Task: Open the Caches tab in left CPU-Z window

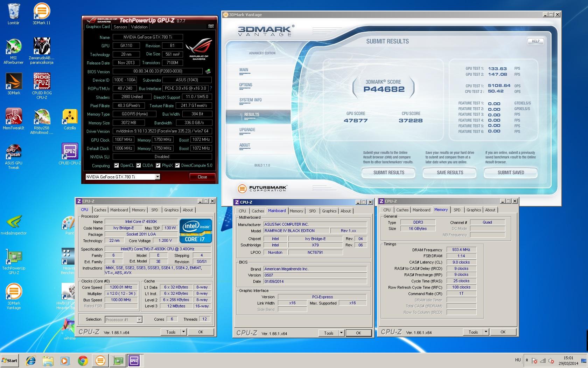Action: click(x=100, y=210)
